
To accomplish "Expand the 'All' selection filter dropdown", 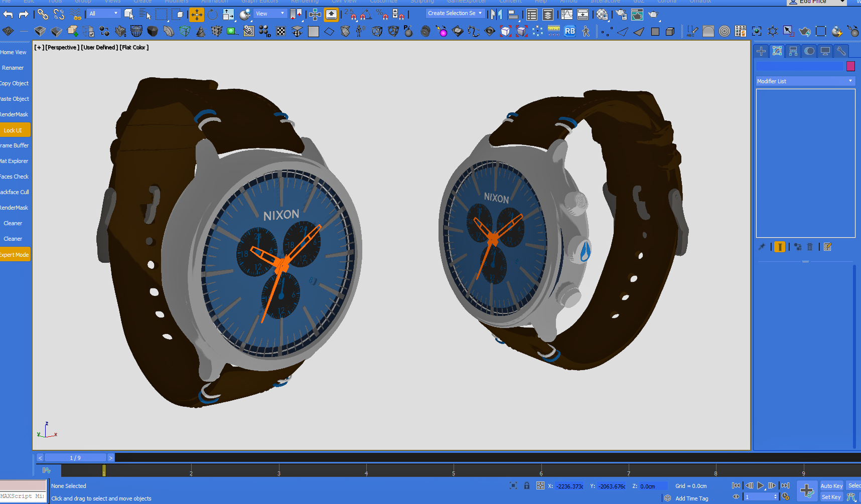I will tap(104, 14).
